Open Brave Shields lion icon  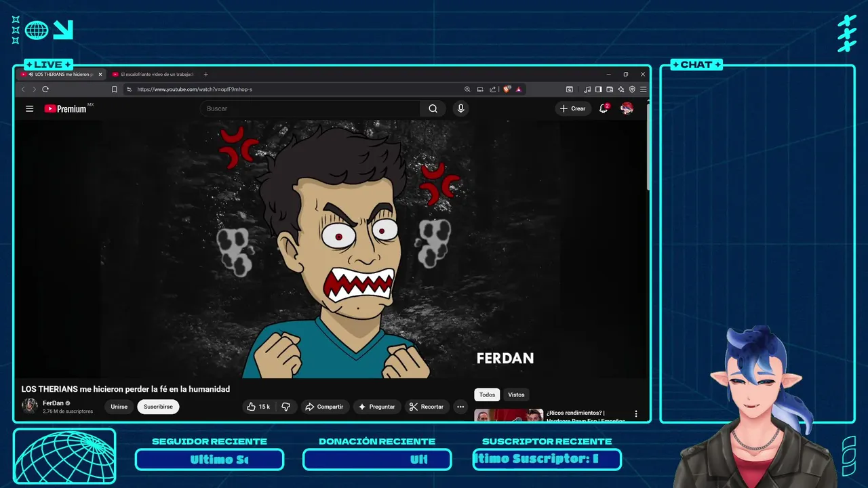(x=507, y=89)
